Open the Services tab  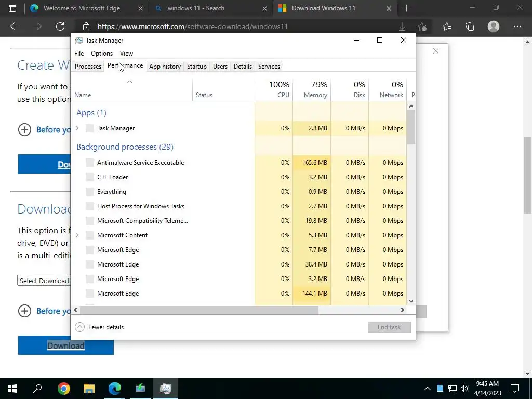point(269,66)
